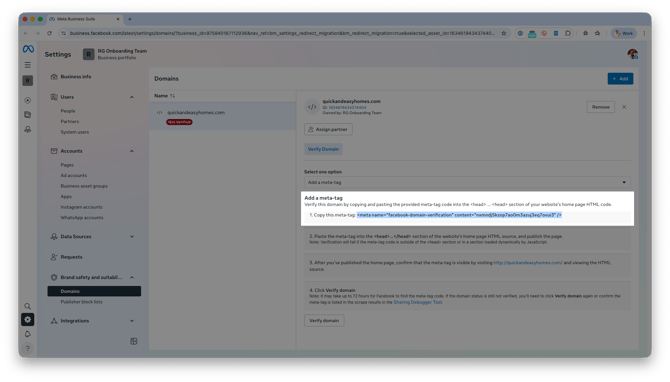Go back with the browser back arrow
The height and width of the screenshot is (382, 670).
26,33
